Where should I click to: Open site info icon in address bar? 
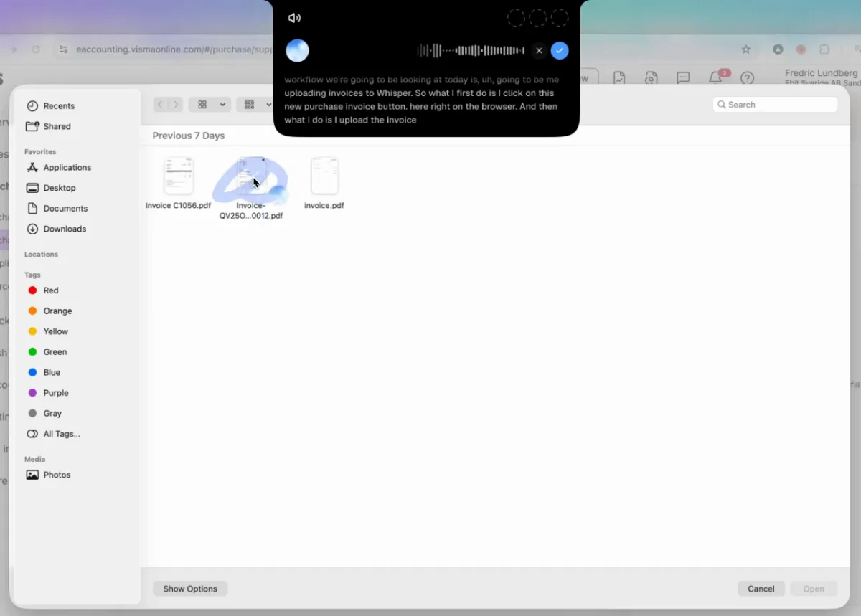(x=63, y=49)
